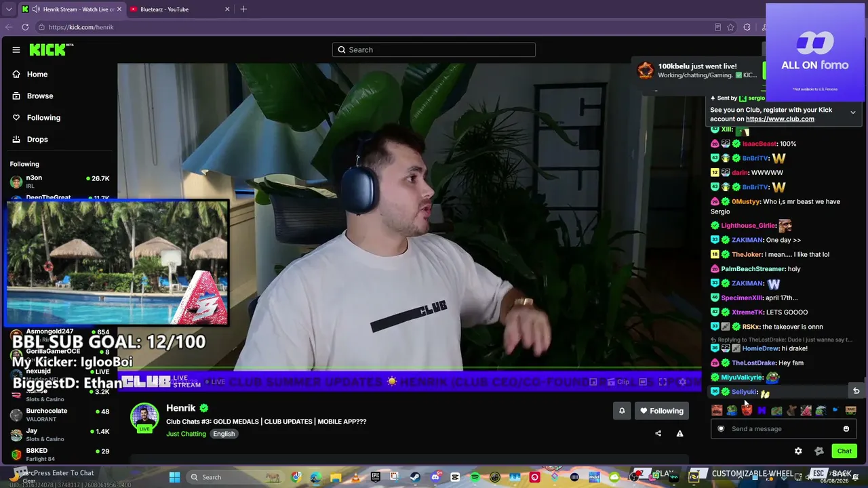Image resolution: width=868 pixels, height=488 pixels.
Task: Open a new browser tab
Action: 243,9
